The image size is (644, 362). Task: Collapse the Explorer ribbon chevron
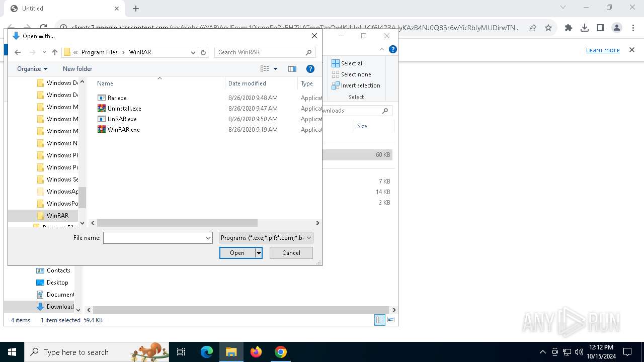381,49
